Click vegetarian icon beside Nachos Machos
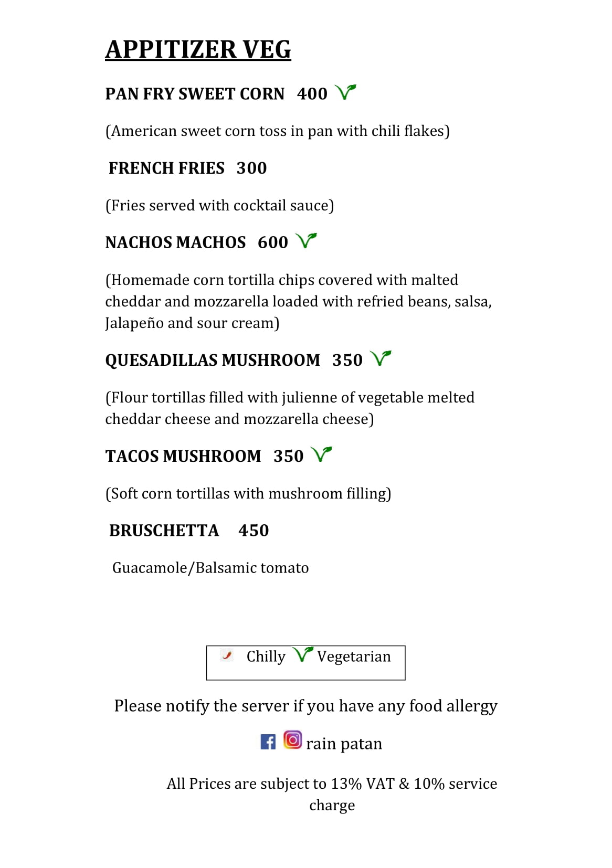 (306, 241)
